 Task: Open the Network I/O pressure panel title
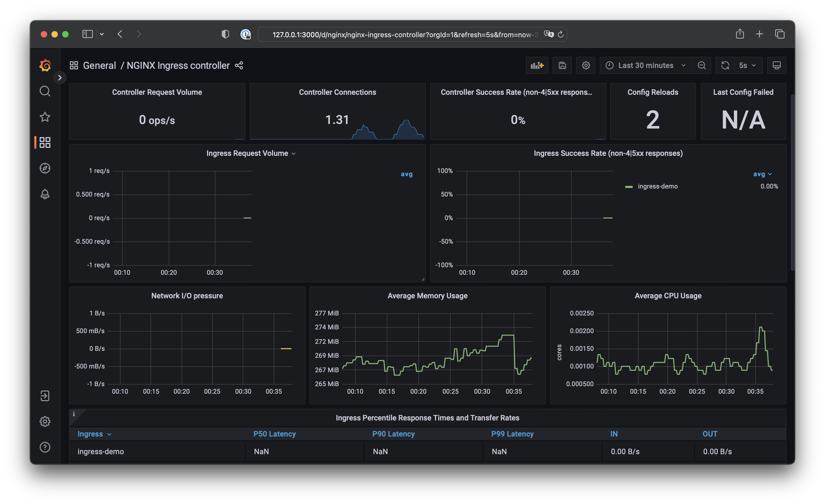187,296
